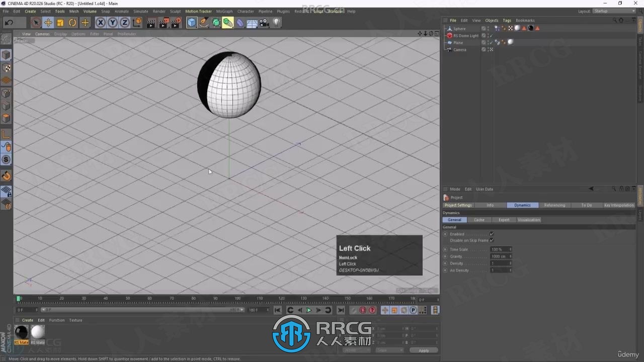
Task: Click the white material tag on Sphere
Action: 517,28
